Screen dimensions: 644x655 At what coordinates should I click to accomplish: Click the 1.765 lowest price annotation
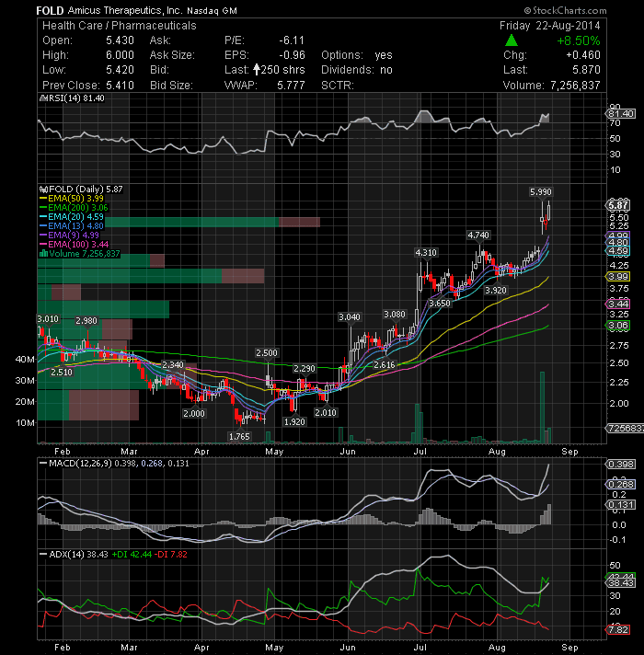[x=240, y=437]
